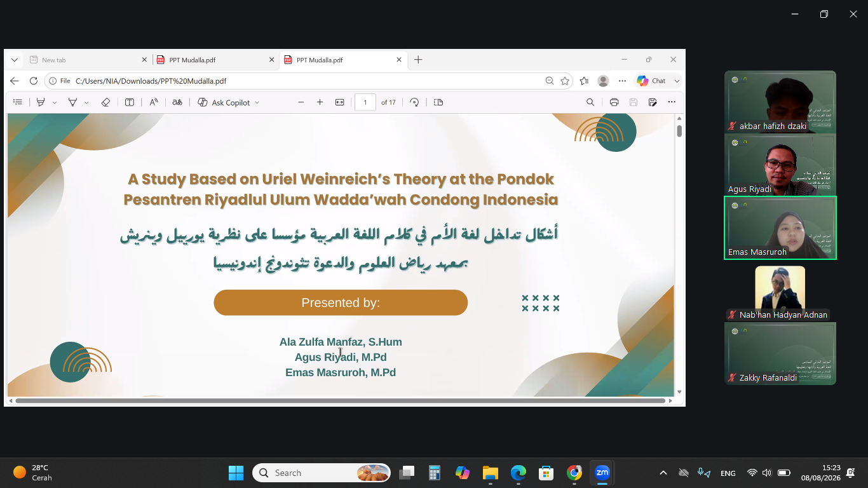Open the Favorites list in Edge

pyautogui.click(x=585, y=81)
